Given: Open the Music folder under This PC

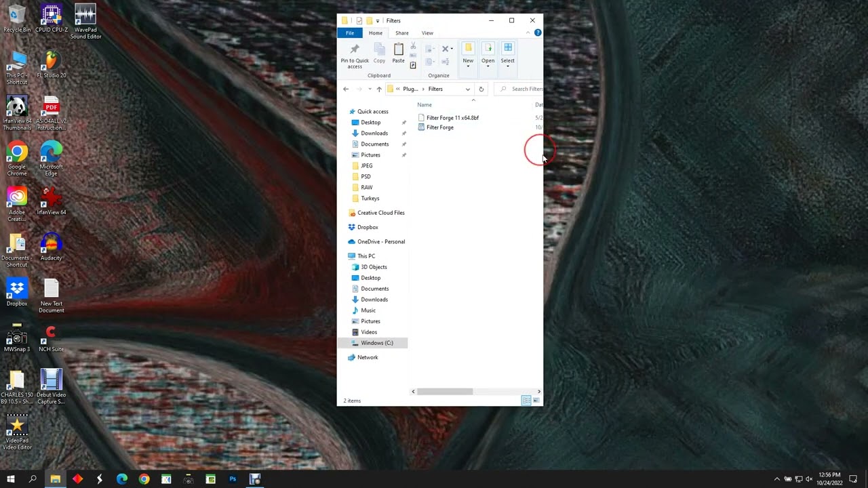Looking at the screenshot, I should pos(368,310).
